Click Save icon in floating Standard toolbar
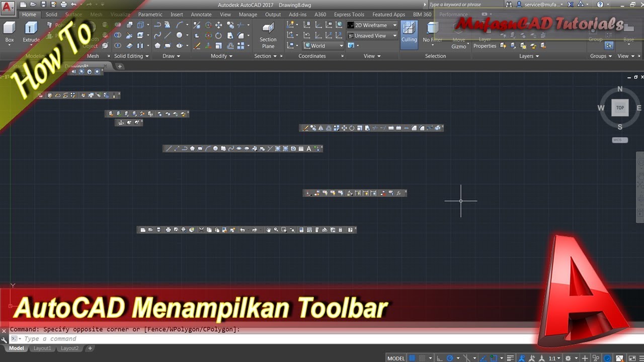The height and width of the screenshot is (362, 644). (x=158, y=230)
